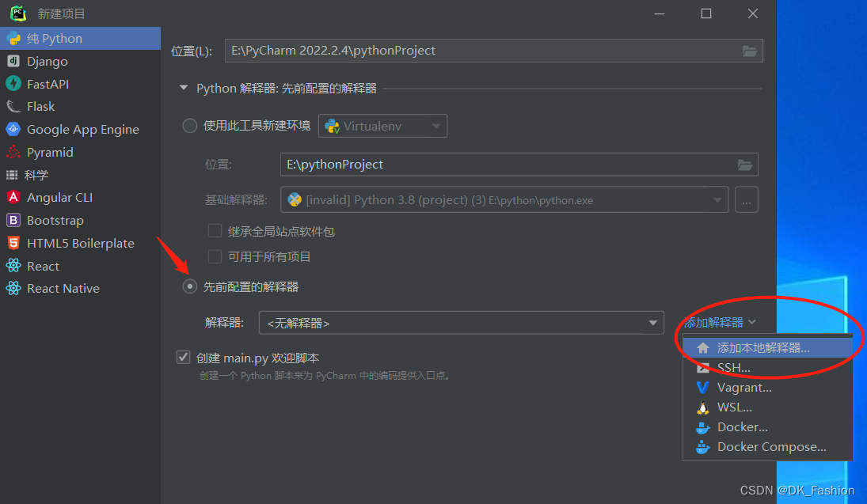
Task: Select Django label in project list
Action: coord(48,62)
